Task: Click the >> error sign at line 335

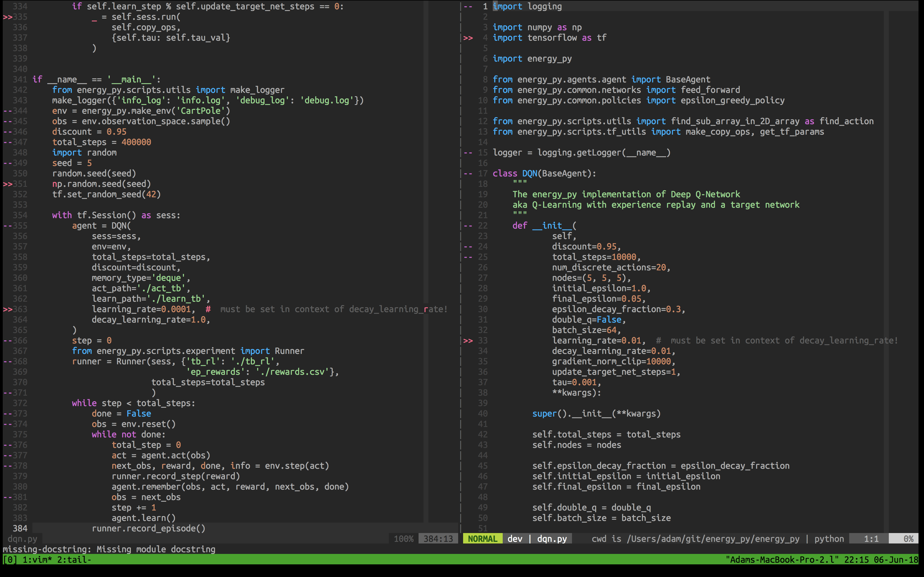Action: 8,17
